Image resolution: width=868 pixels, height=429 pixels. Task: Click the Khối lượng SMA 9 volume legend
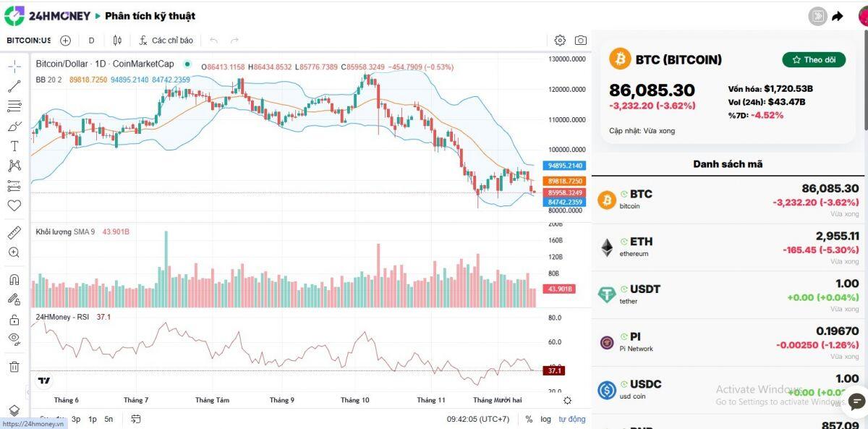click(x=65, y=232)
